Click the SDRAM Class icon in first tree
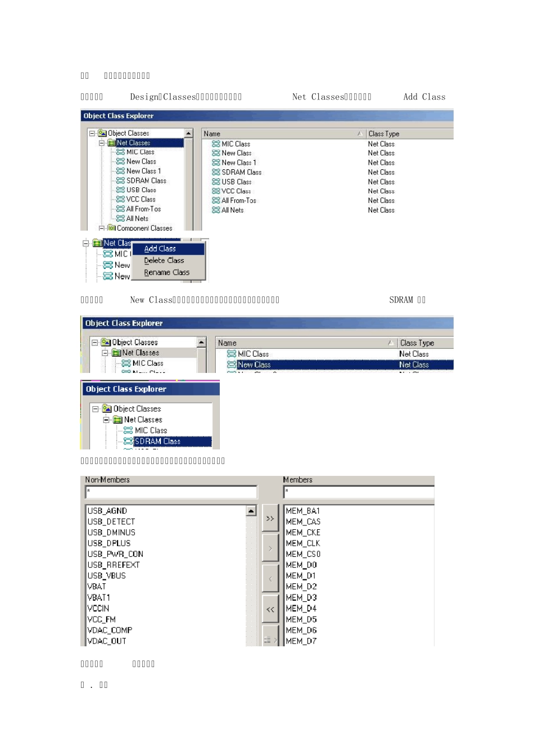The height and width of the screenshot is (756, 534). coord(120,181)
